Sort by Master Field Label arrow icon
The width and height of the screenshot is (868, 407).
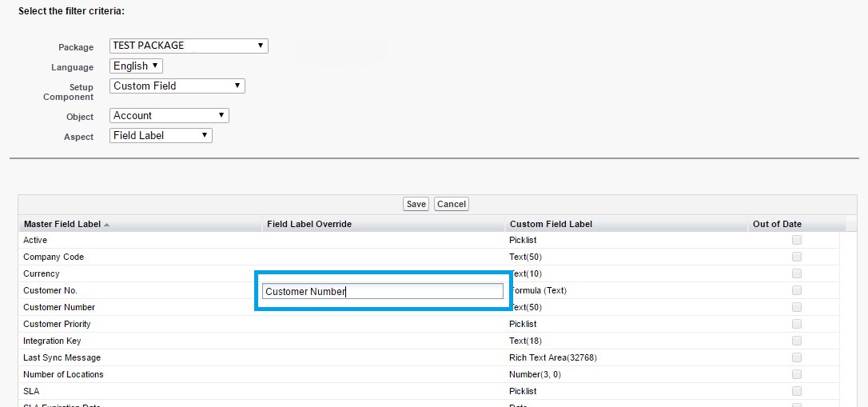[x=107, y=225]
